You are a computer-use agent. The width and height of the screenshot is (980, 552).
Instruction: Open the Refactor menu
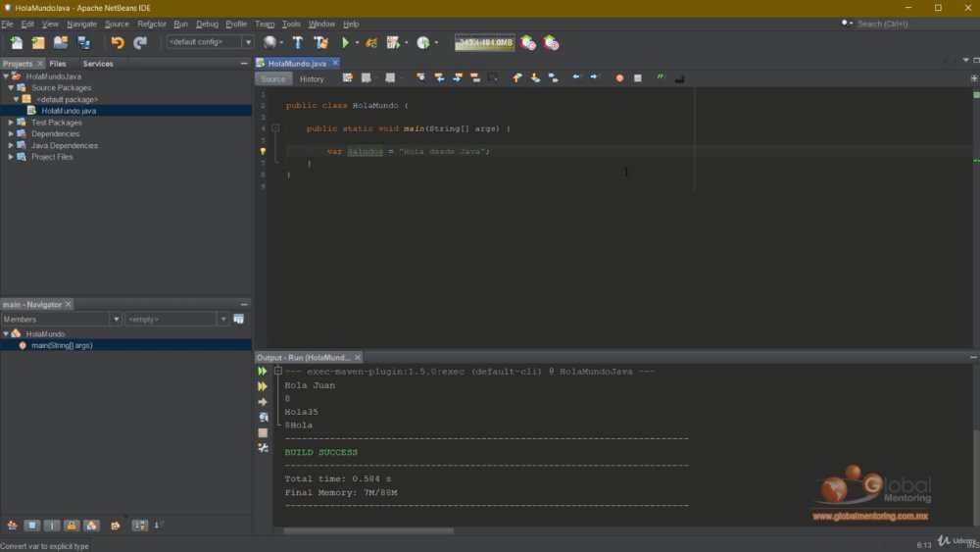click(x=152, y=24)
